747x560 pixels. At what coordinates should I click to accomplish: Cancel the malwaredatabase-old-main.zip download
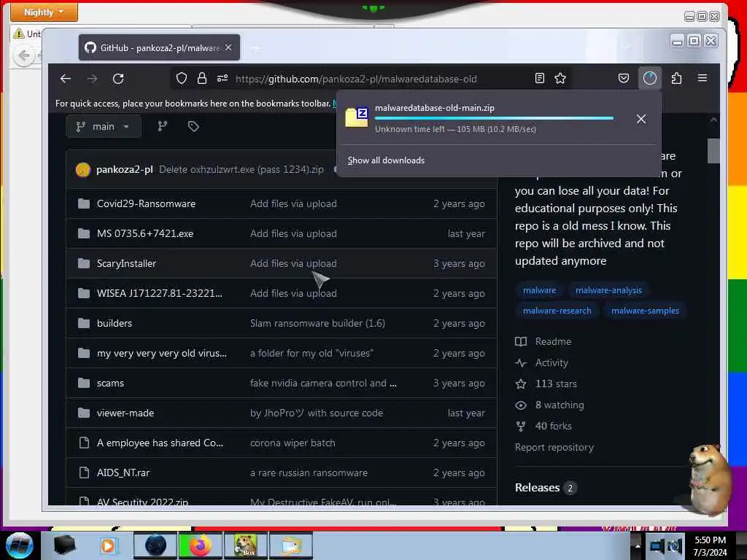click(x=641, y=119)
